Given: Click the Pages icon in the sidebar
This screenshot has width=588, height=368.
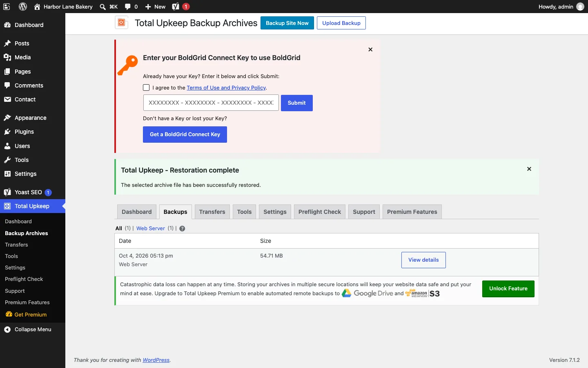Looking at the screenshot, I should tap(7, 72).
